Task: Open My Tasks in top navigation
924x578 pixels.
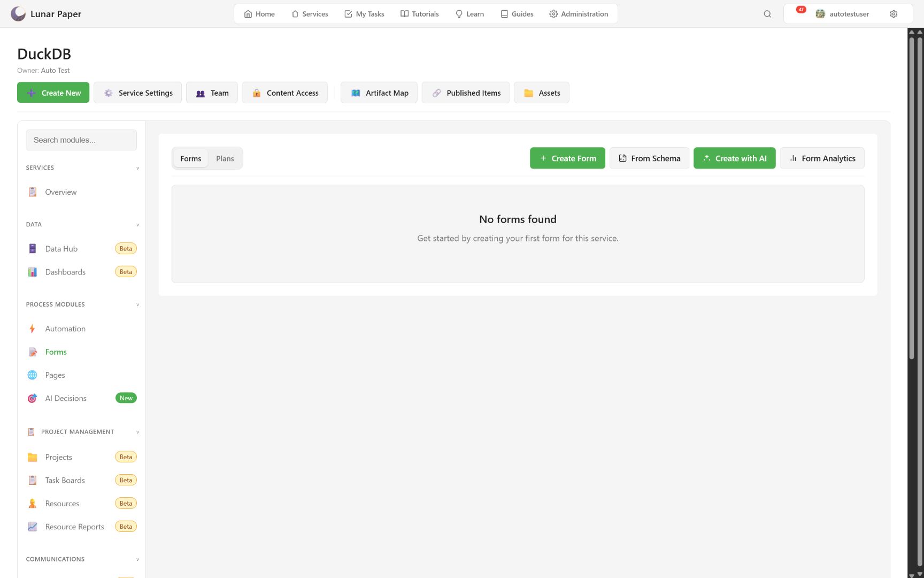Action: tap(364, 14)
